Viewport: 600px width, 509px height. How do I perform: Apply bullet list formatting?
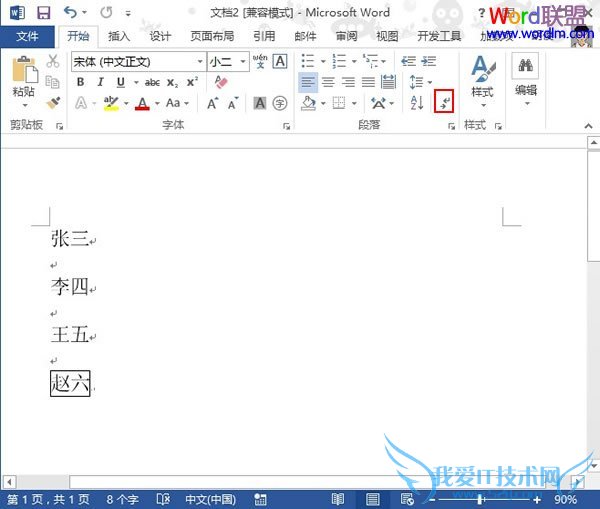point(308,61)
